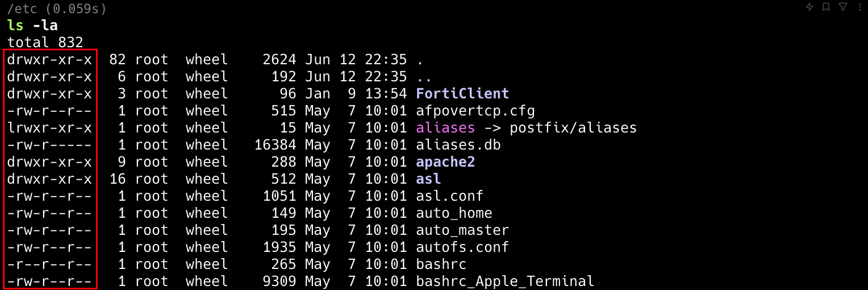This screenshot has height=290, width=868.
Task: Click the afpovertcp.cfg file name
Action: point(475,110)
